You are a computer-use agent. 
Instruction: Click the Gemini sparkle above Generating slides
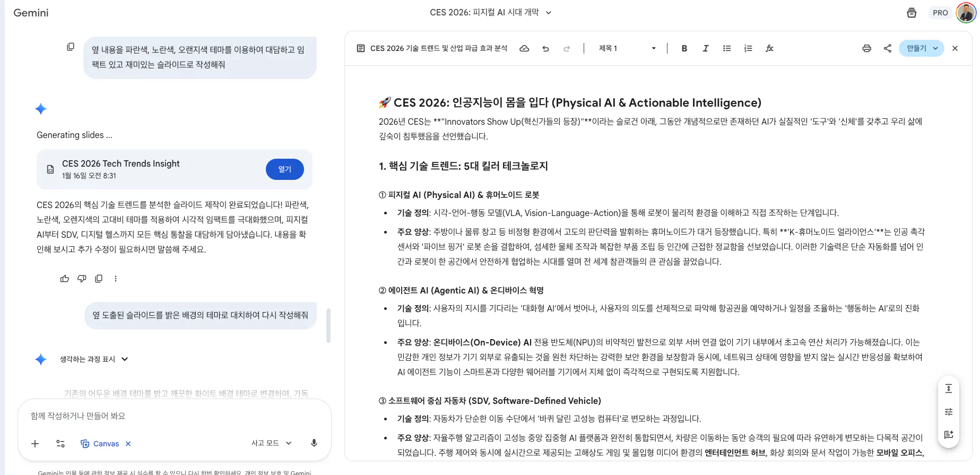pyautogui.click(x=41, y=109)
